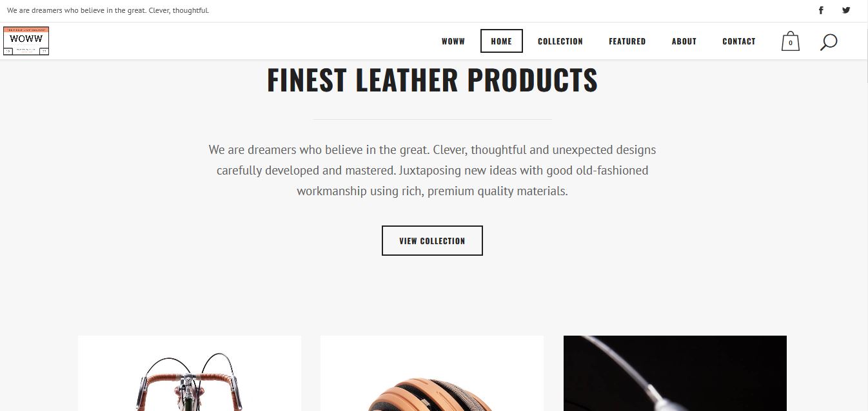Go to the FEATURED section
868x411 pixels.
(627, 41)
